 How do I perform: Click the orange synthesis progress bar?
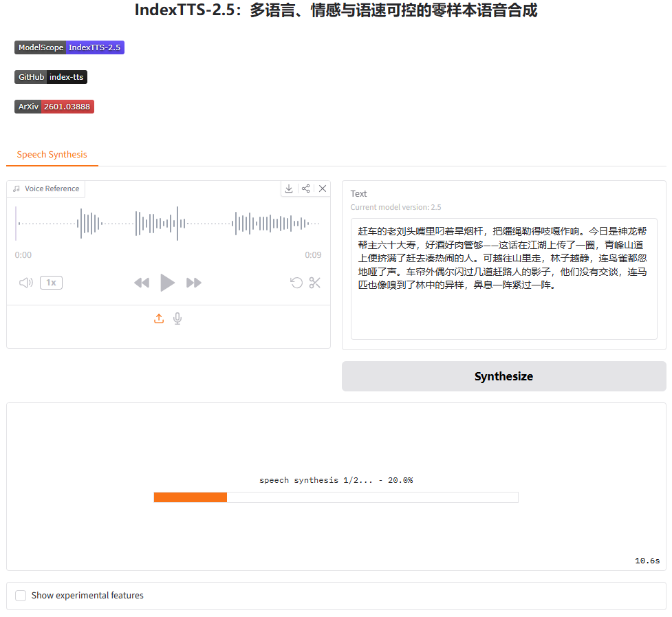pos(336,497)
